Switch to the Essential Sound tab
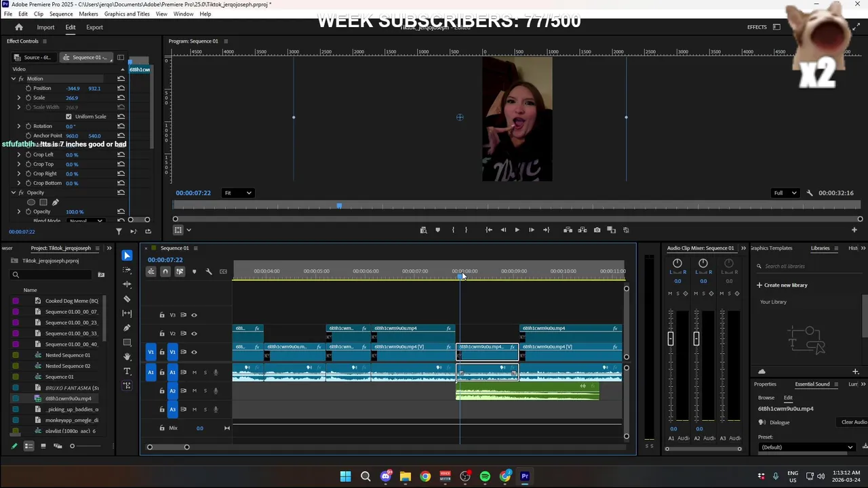The image size is (868, 488). tap(812, 384)
